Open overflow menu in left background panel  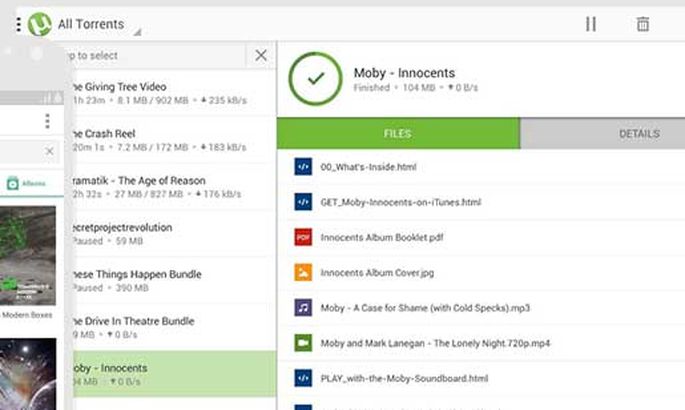click(47, 121)
